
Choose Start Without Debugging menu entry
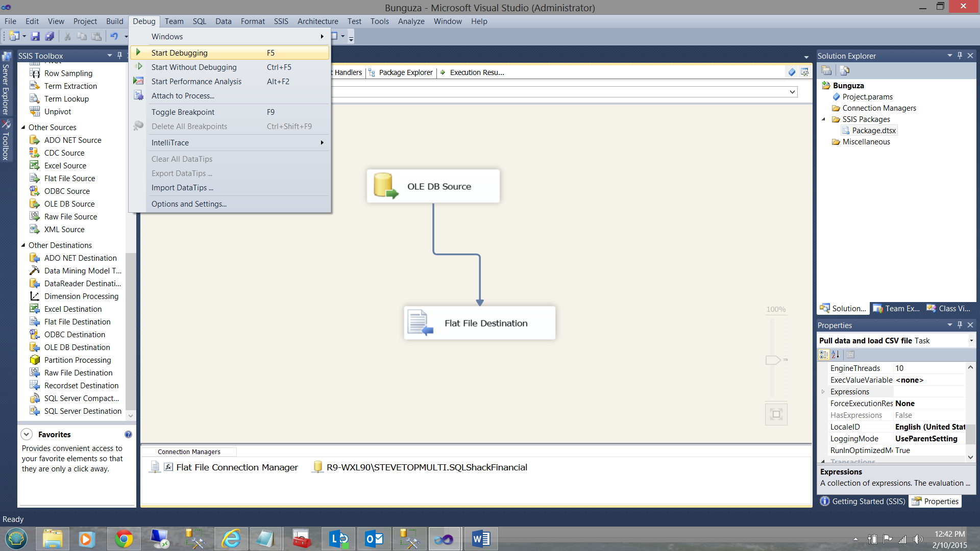click(x=194, y=67)
